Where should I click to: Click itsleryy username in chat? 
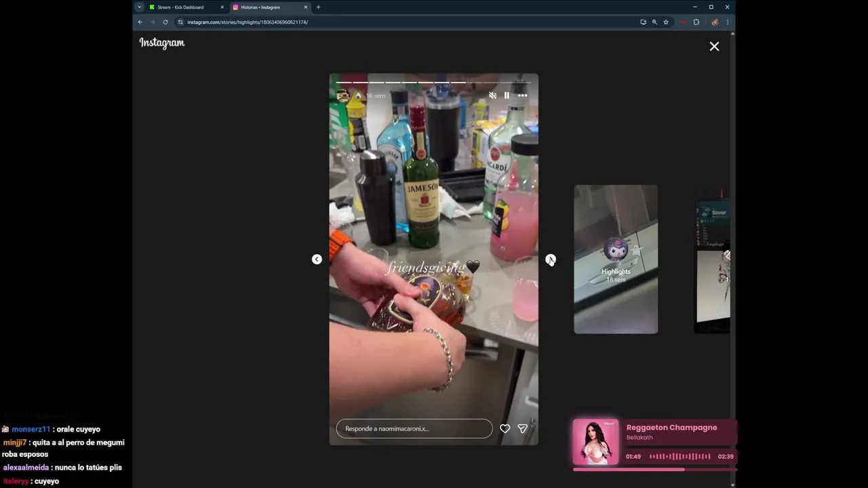[x=16, y=481]
